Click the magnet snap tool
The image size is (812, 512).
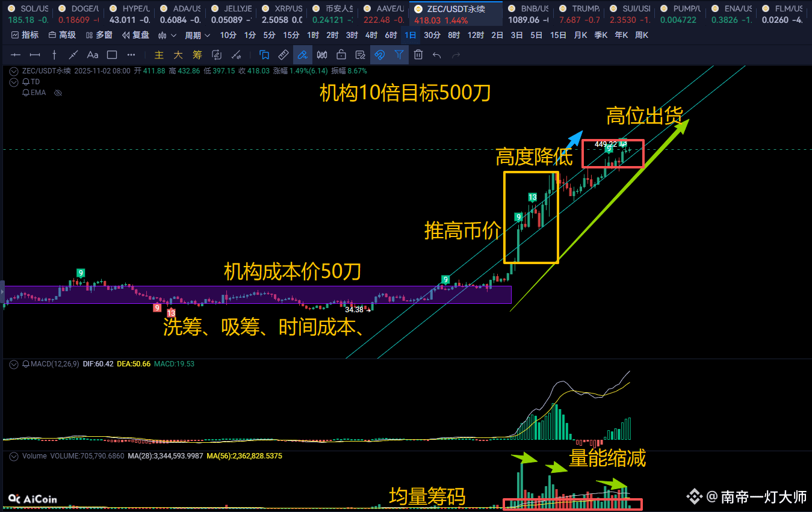coord(379,55)
